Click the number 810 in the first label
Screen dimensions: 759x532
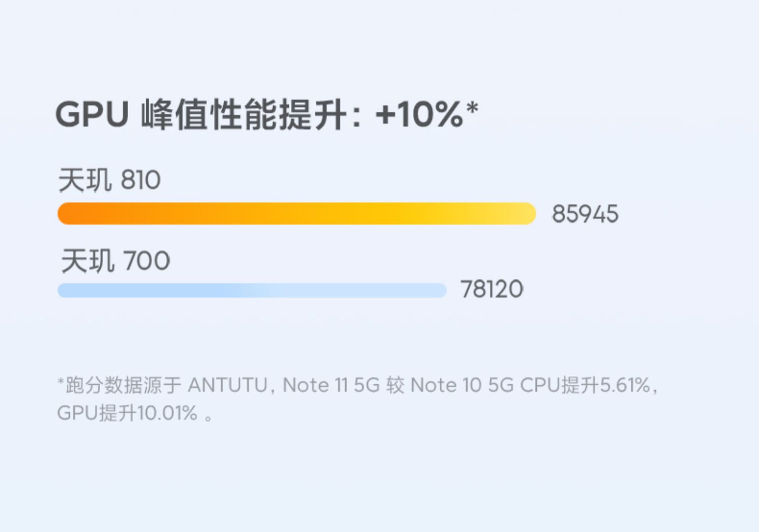[x=141, y=180]
